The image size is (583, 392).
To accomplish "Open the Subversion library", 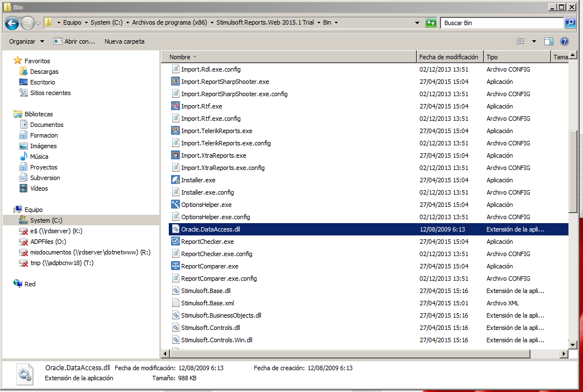I will pos(45,178).
